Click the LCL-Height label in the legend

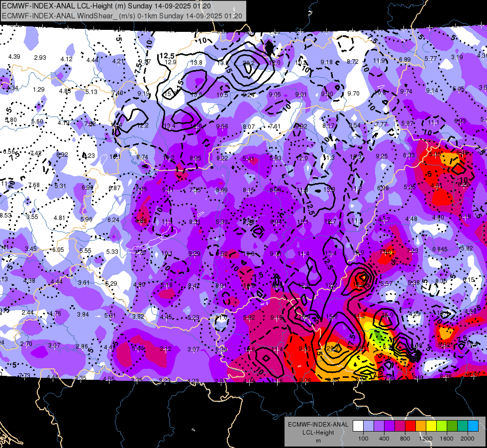pyautogui.click(x=318, y=433)
